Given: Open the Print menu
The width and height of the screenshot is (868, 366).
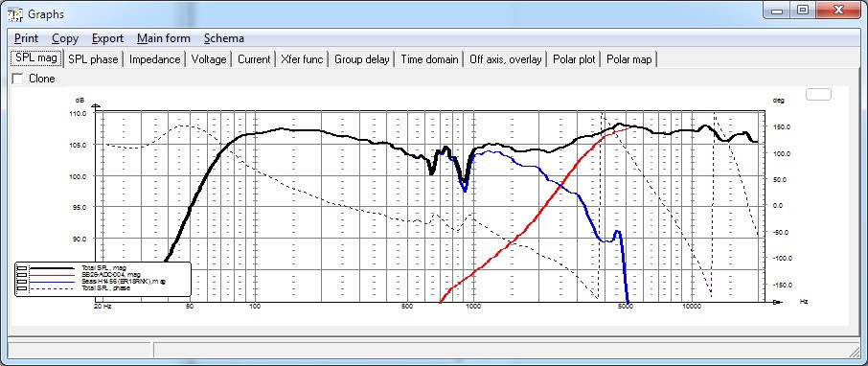Looking at the screenshot, I should tap(26, 38).
